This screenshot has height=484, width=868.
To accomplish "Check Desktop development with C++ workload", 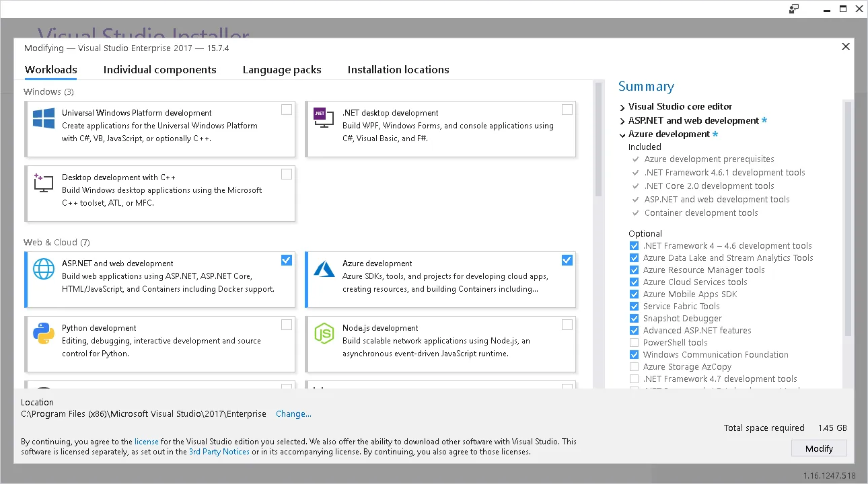I will [287, 174].
